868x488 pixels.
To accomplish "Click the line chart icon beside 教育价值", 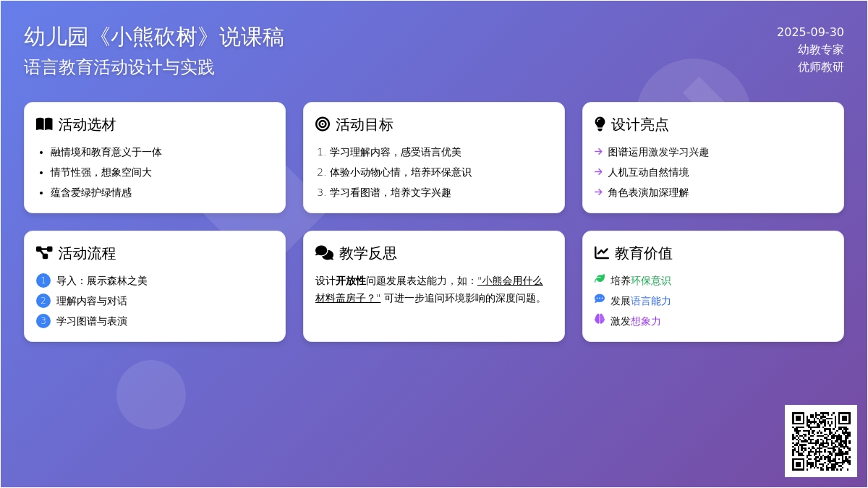I will 601,253.
